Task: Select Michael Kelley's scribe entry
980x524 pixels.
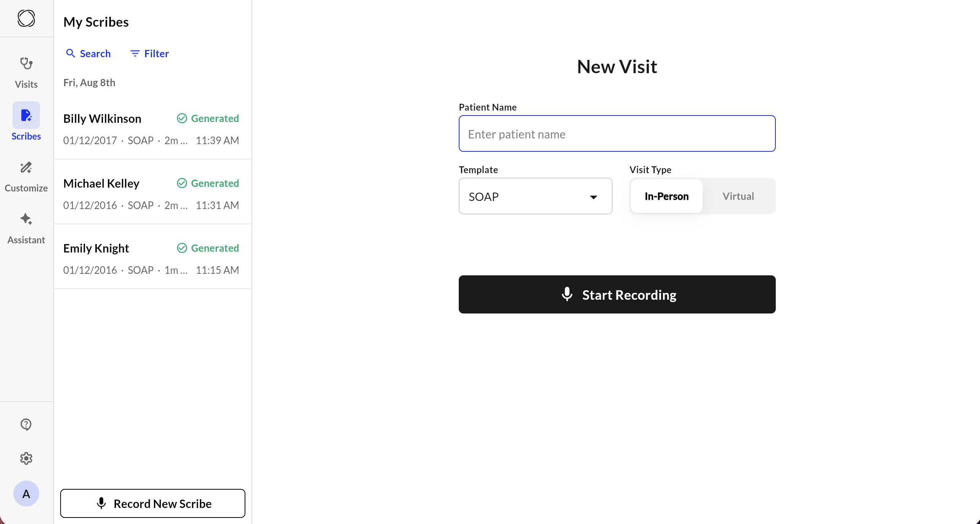Action: [x=152, y=191]
